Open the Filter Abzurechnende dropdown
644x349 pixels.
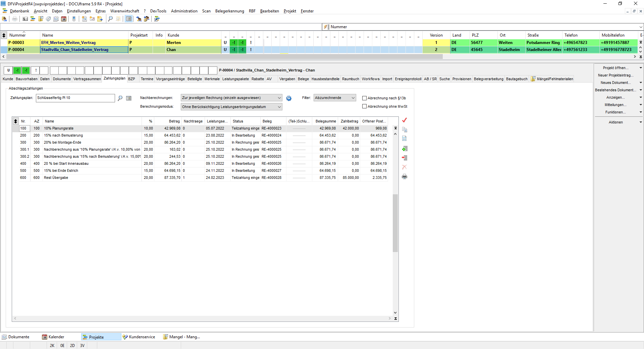pos(335,98)
